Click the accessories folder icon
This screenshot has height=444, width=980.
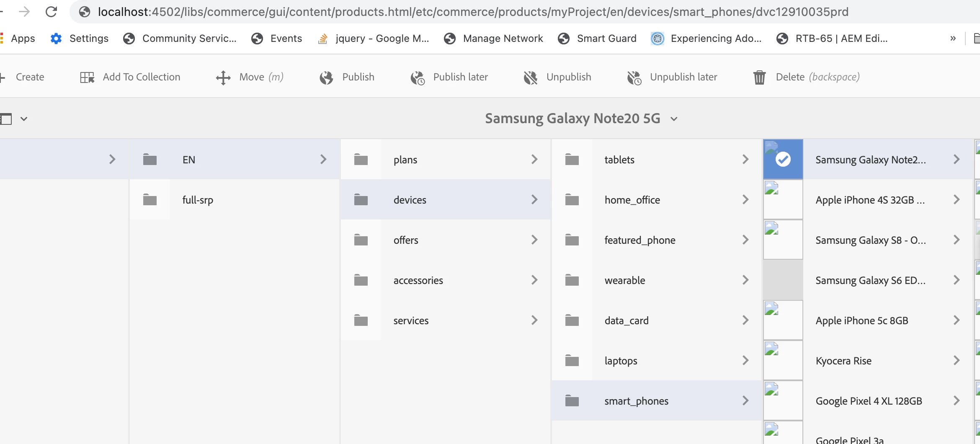[x=361, y=280]
